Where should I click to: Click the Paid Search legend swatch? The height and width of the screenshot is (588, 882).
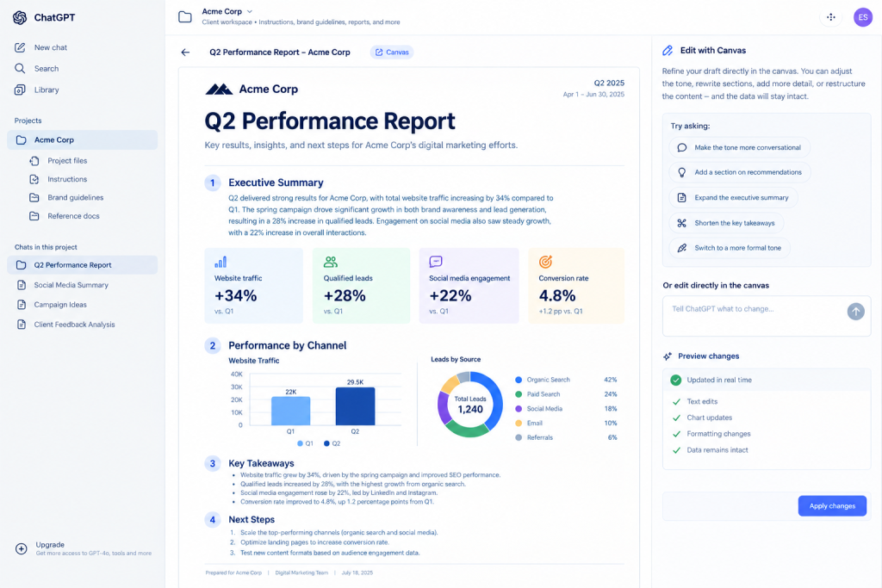pyautogui.click(x=519, y=394)
